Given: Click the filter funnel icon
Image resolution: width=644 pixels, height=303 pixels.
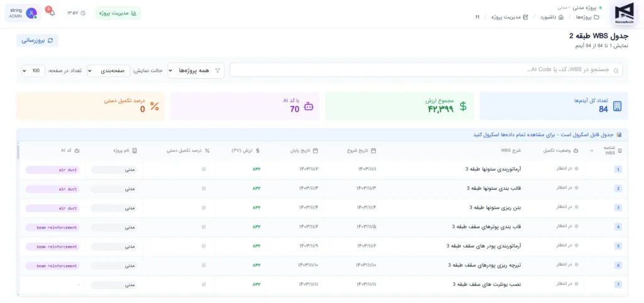Looking at the screenshot, I should (218, 70).
